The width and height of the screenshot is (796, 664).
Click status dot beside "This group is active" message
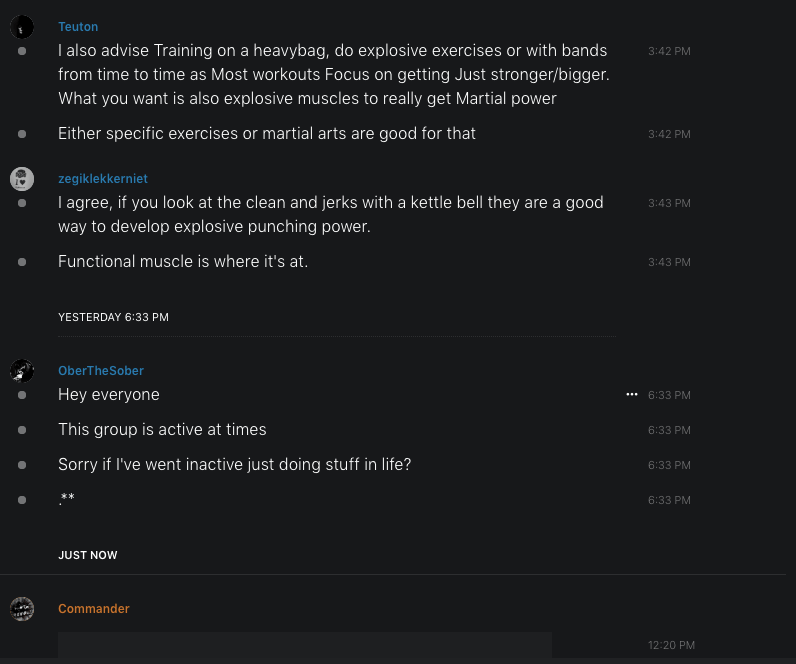[x=22, y=430]
